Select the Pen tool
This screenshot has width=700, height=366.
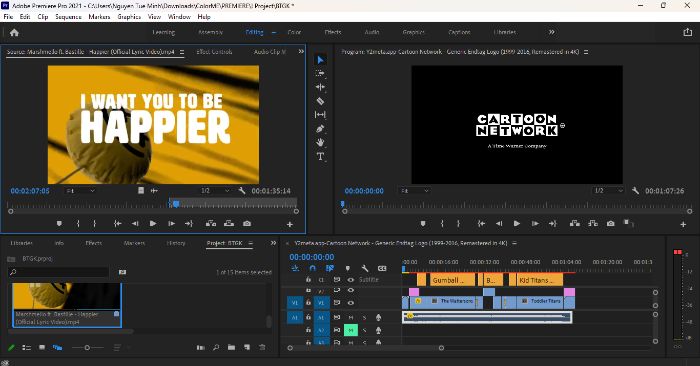point(320,129)
